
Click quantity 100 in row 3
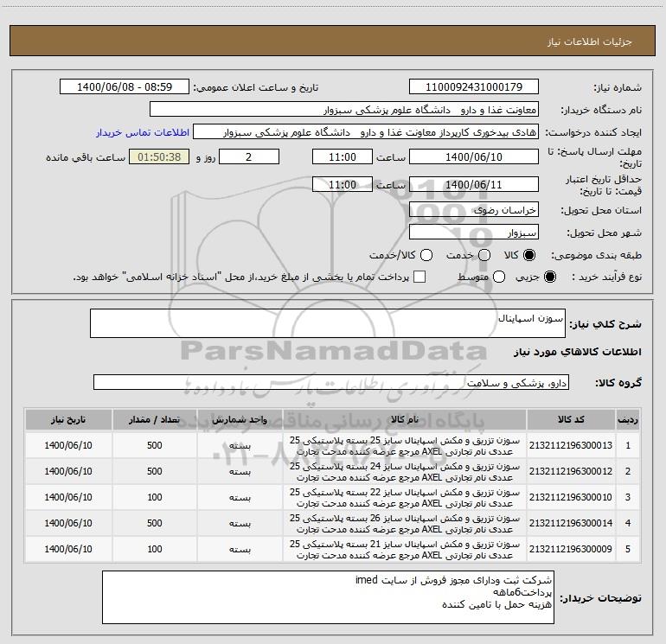pyautogui.click(x=155, y=497)
